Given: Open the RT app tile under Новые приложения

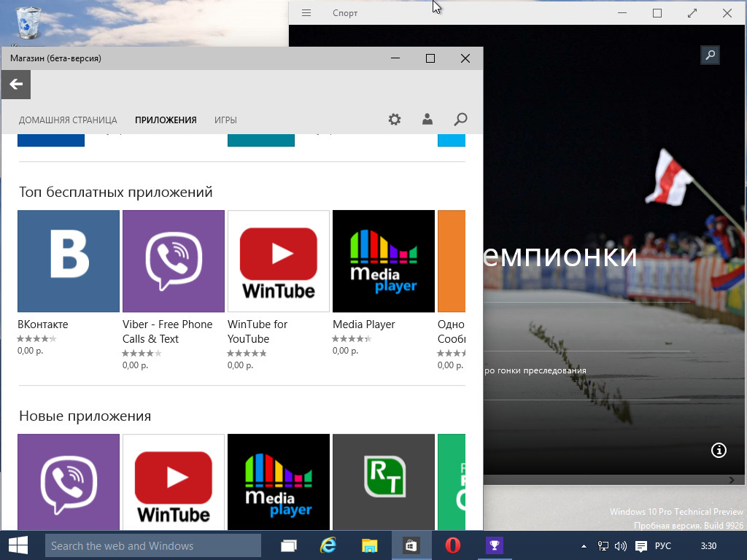Looking at the screenshot, I should click(x=384, y=482).
